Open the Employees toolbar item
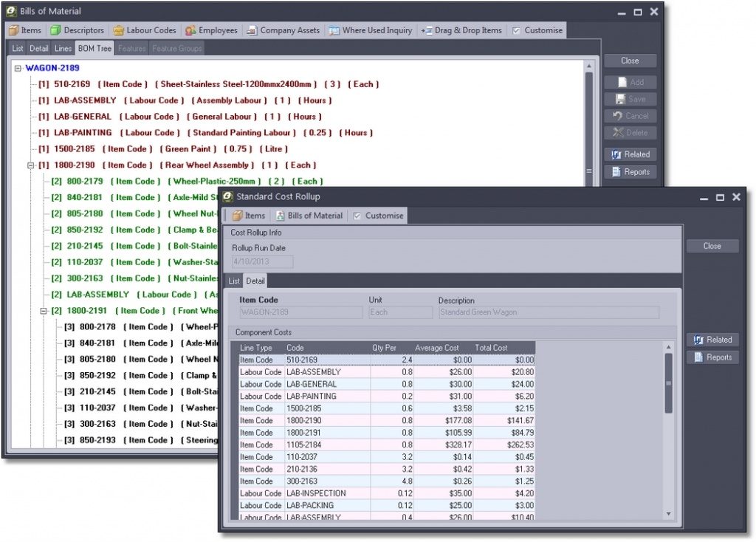The image size is (756, 542). (211, 30)
